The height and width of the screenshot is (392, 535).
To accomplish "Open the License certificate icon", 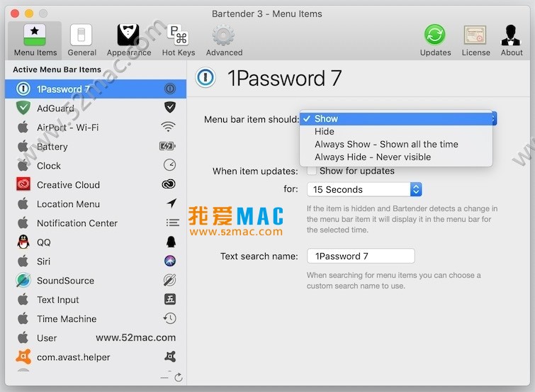I will [475, 35].
